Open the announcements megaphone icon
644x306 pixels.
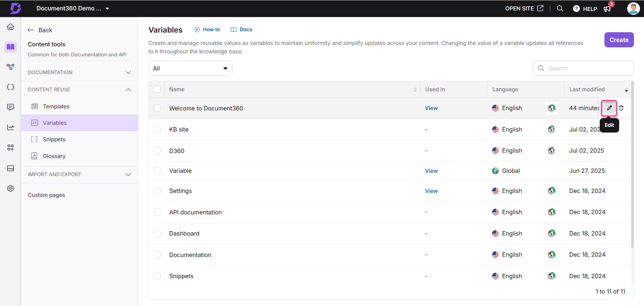point(607,9)
